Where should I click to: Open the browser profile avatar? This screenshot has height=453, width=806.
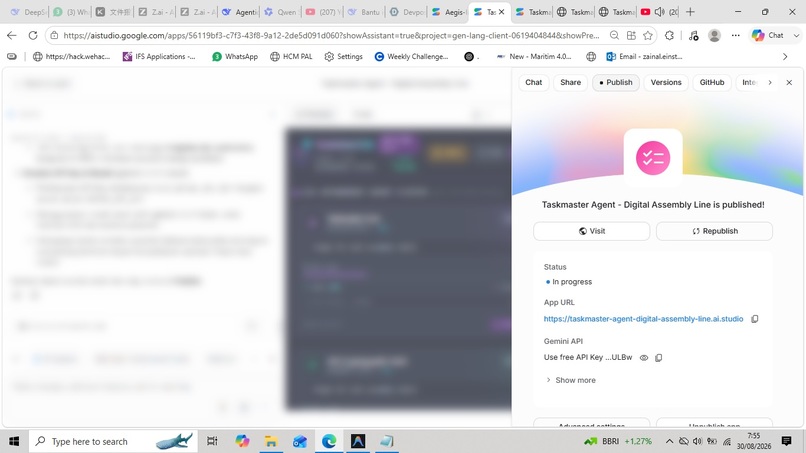point(715,35)
